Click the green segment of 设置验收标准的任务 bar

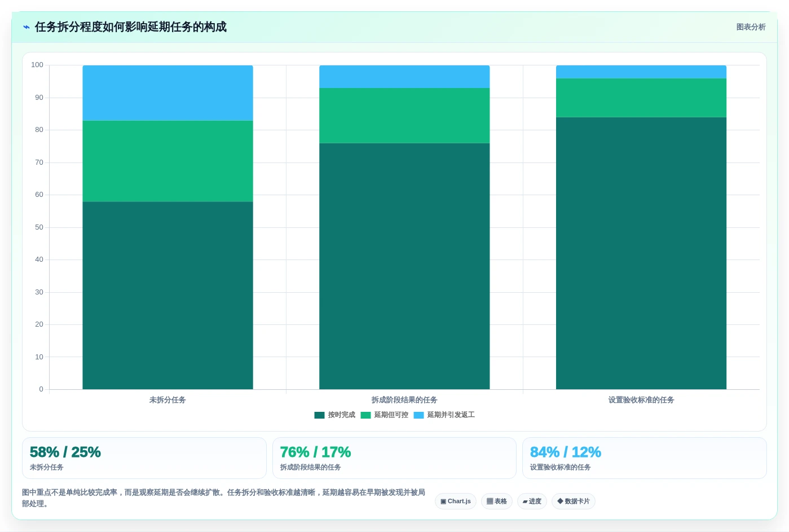(641, 98)
